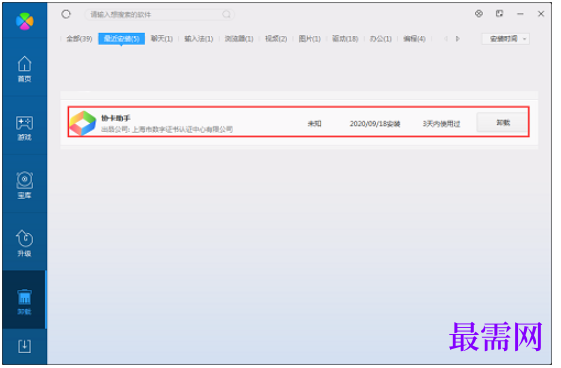The width and height of the screenshot is (561, 368).
Task: Minimize the software manager window
Action: (x=520, y=14)
